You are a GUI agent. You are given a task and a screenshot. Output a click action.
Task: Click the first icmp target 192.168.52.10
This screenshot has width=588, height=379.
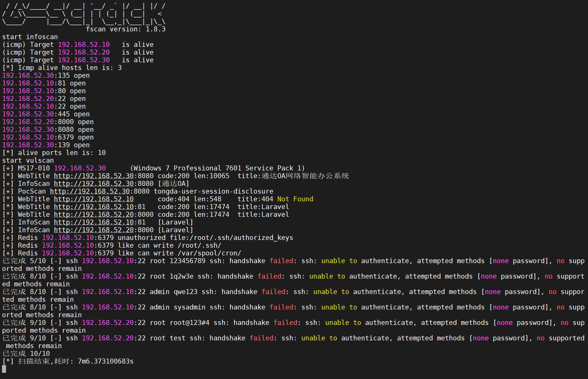pyautogui.click(x=84, y=45)
